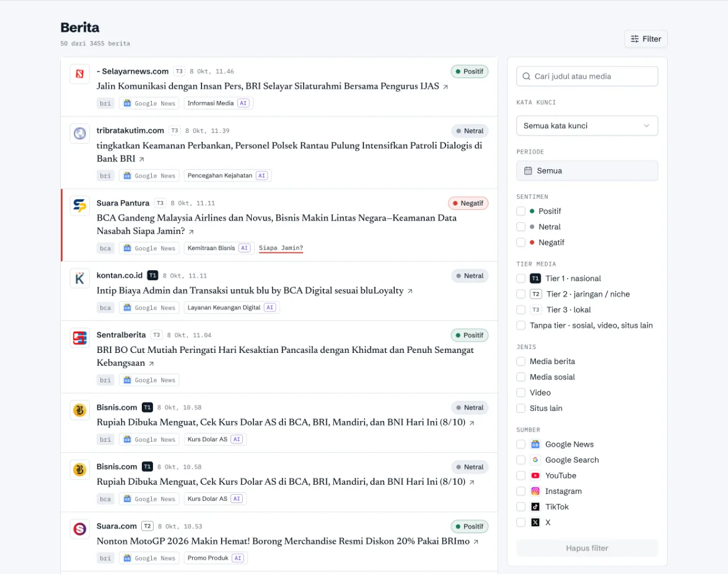
Task: Click the underlined Siapa Jamin? keyword
Action: (x=281, y=248)
